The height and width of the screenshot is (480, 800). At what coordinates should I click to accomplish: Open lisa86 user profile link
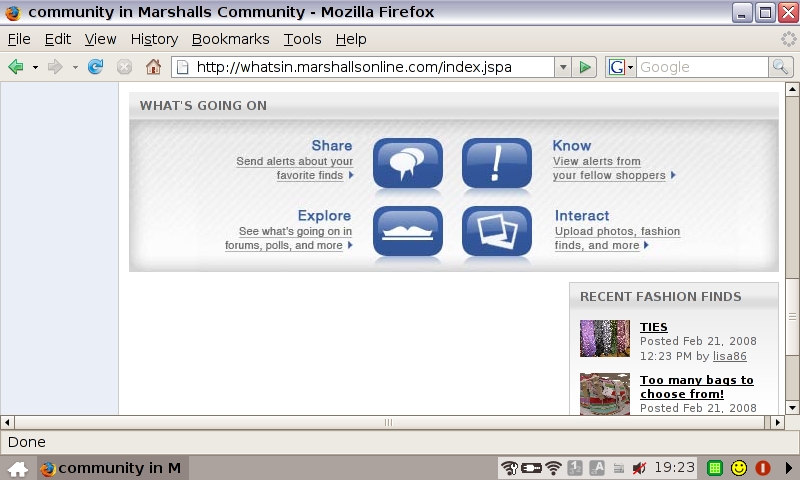pos(730,356)
